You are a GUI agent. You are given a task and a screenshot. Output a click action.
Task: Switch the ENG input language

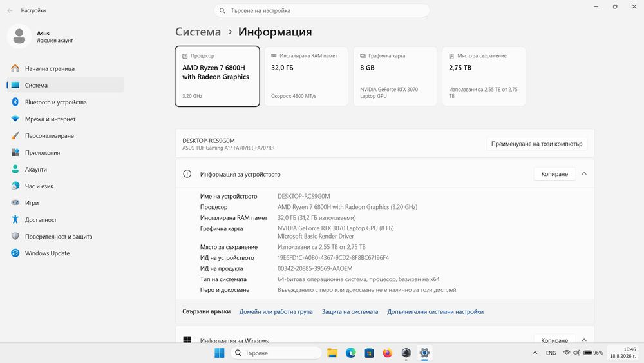click(551, 353)
